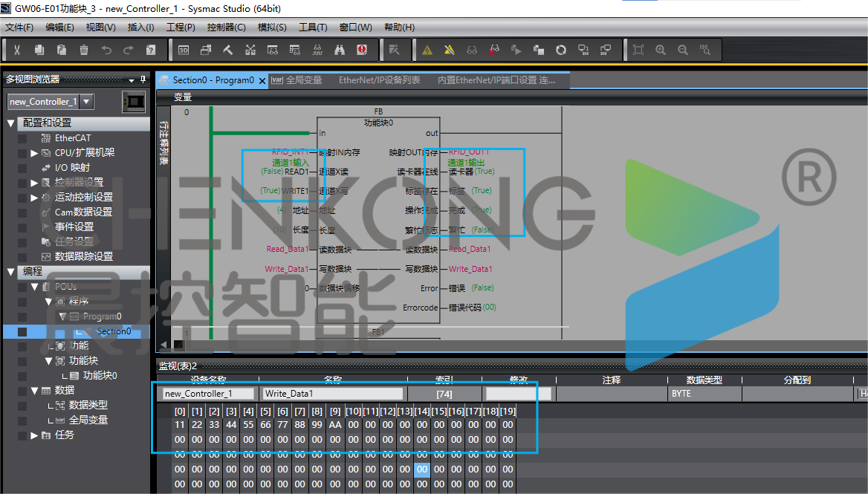This screenshot has width=868, height=494.
Task: Select 功能块0 in the tree
Action: pyautogui.click(x=100, y=376)
